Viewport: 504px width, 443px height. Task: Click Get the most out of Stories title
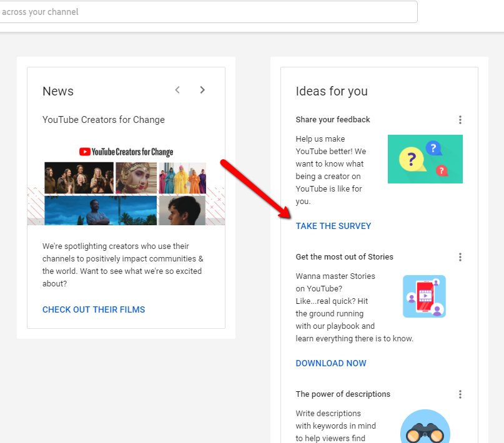pyautogui.click(x=344, y=257)
